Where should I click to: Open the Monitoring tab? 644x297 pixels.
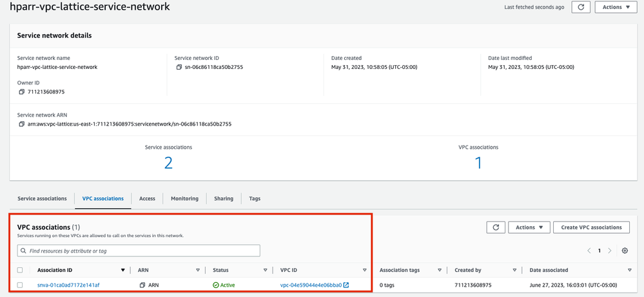[x=184, y=198]
